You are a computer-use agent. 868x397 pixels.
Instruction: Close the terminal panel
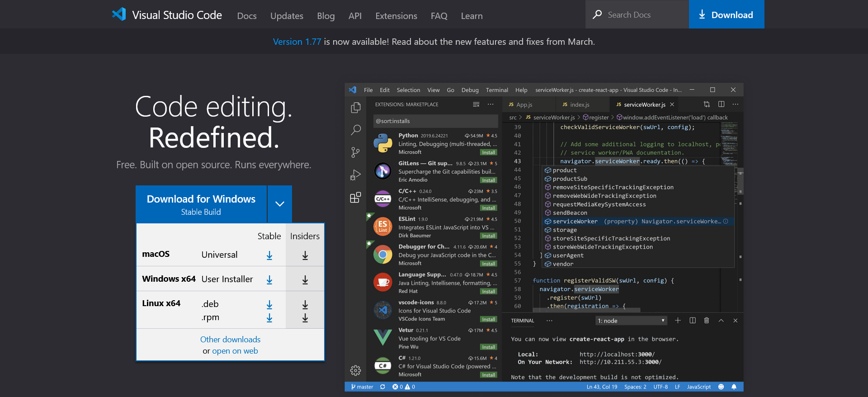coord(736,321)
